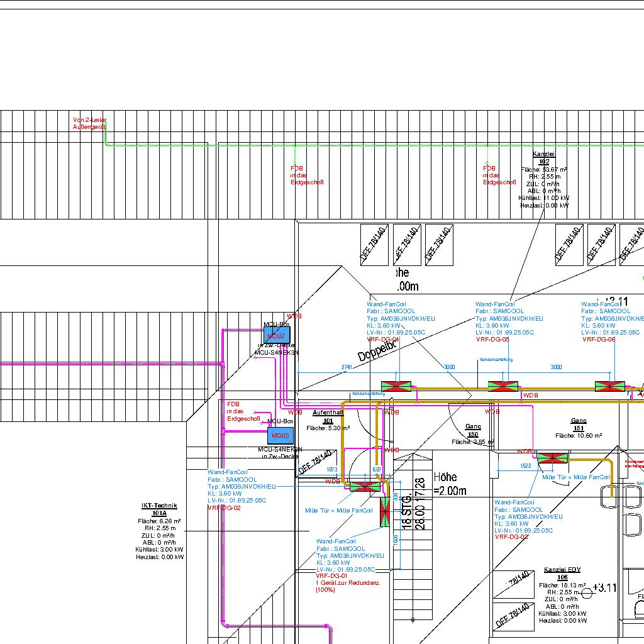This screenshot has width=644, height=644.
Task: Click the IKT-Technik 101A room label
Action: click(x=159, y=509)
